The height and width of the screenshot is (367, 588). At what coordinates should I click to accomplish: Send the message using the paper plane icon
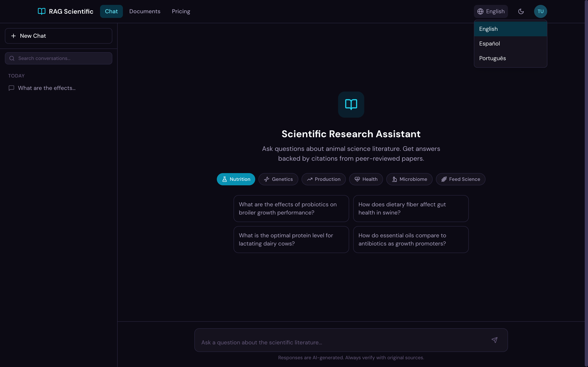[495, 340]
